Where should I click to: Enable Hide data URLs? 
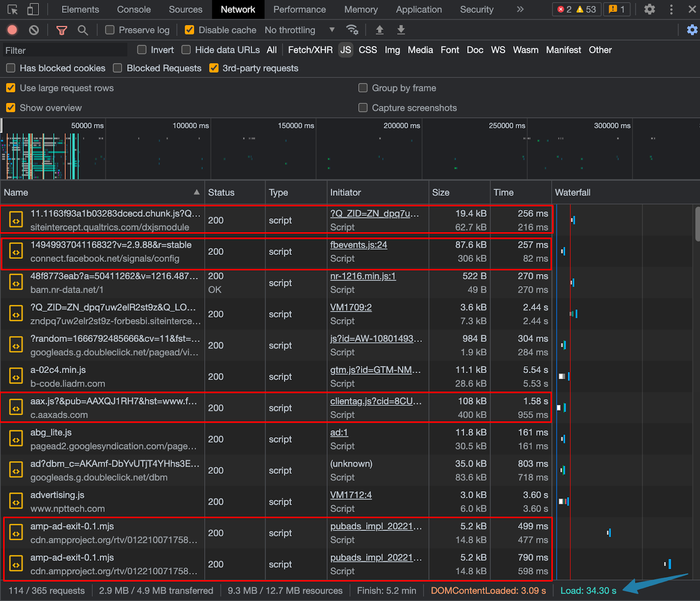(186, 50)
